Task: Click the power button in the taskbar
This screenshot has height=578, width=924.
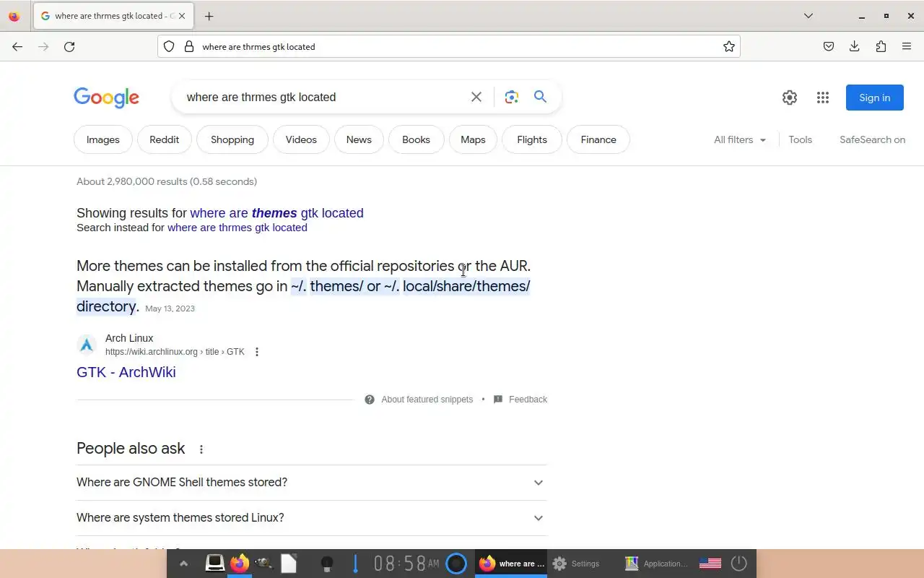Action: tap(738, 563)
